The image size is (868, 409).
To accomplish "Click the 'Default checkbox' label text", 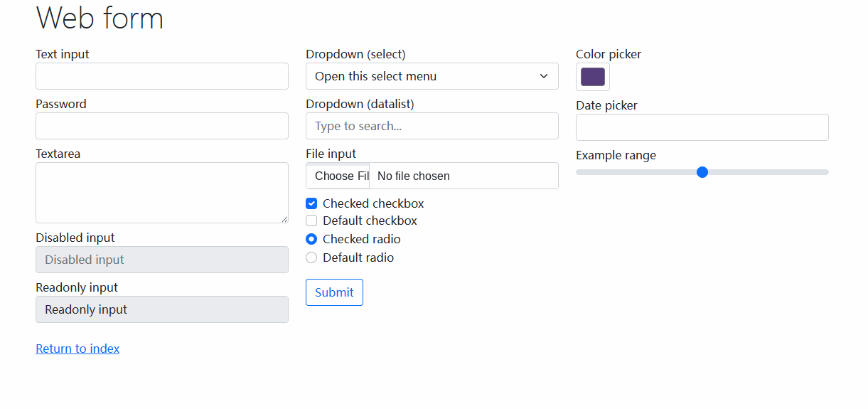I will (x=370, y=221).
